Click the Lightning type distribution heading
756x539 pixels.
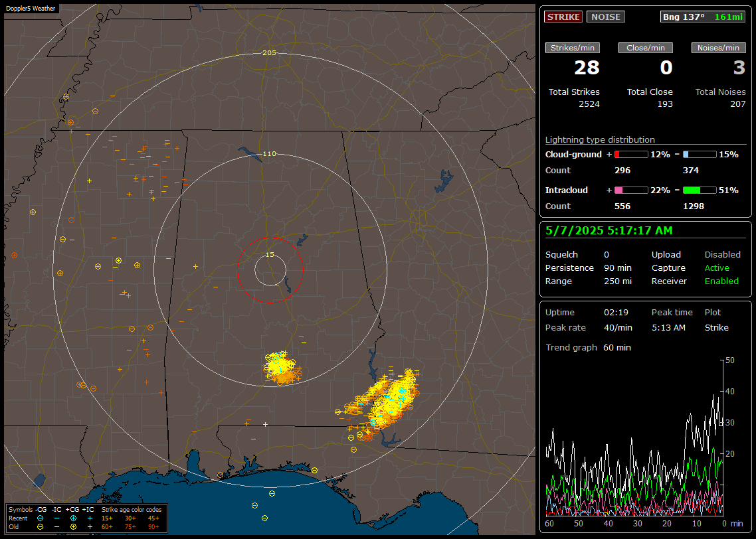click(x=600, y=139)
